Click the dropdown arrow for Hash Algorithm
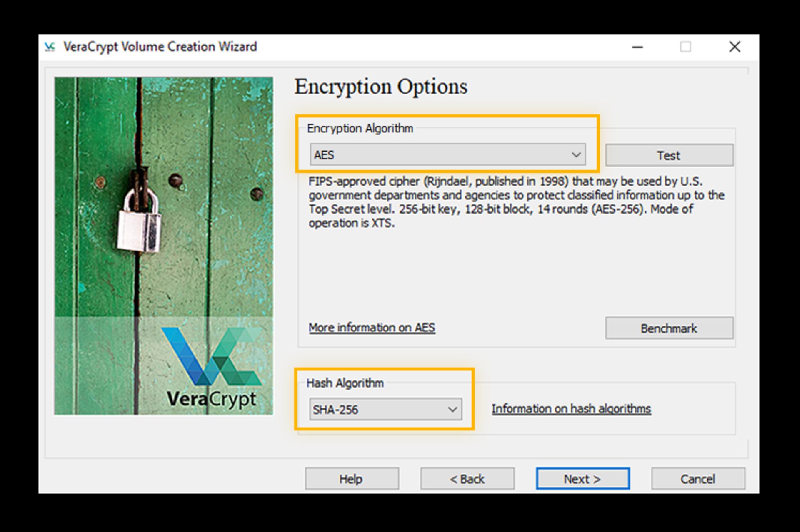The width and height of the screenshot is (800, 532). [x=452, y=408]
